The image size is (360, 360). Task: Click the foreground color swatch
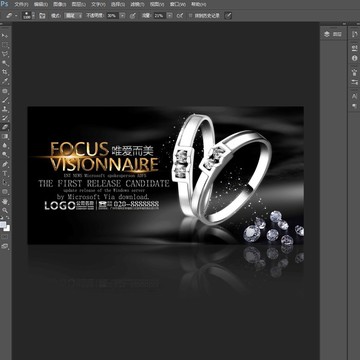pyautogui.click(x=3, y=225)
